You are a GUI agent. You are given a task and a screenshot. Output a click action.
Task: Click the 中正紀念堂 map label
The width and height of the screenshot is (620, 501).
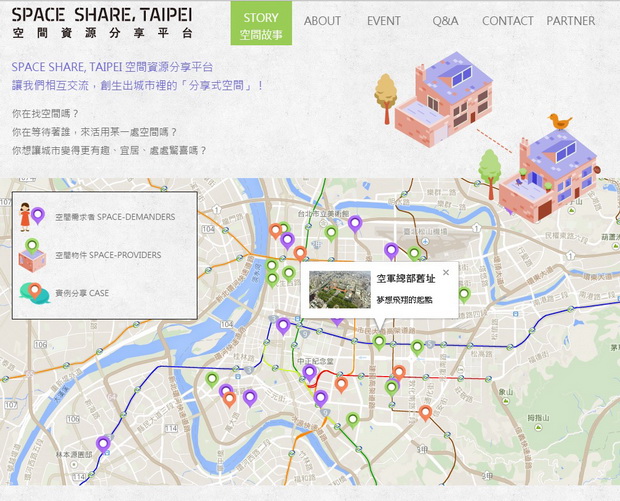316,361
